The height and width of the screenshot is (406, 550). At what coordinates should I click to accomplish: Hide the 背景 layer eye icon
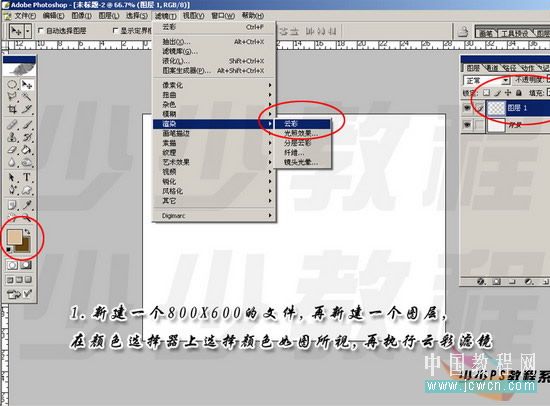[x=467, y=125]
